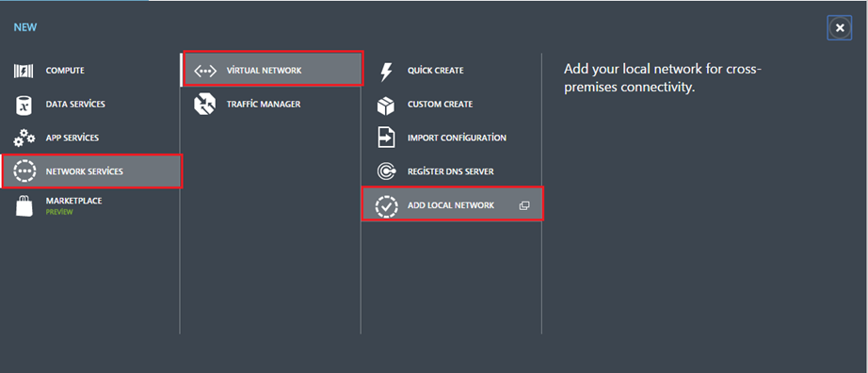Screen dimensions: 868x373
Task: Click the App Services gears icon
Action: [x=24, y=138]
